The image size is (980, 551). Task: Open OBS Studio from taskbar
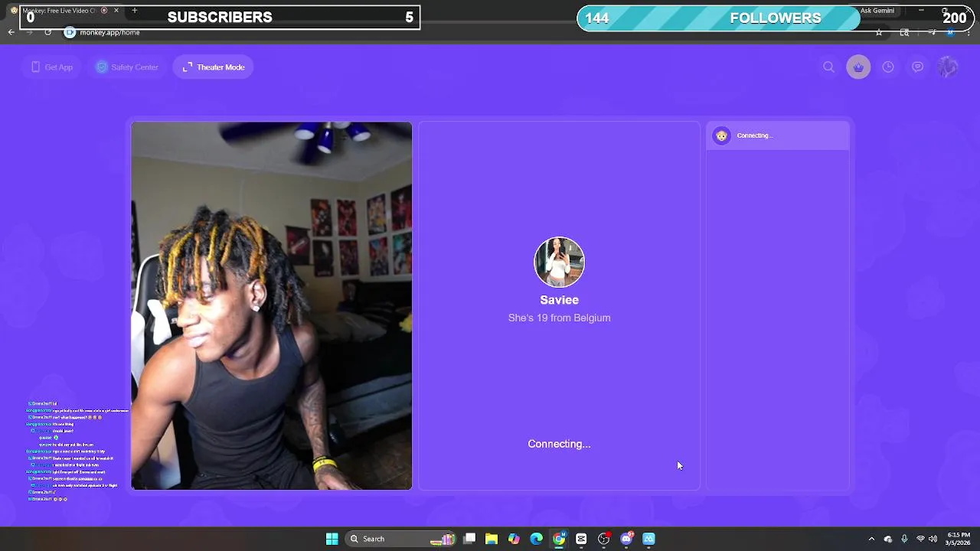click(x=604, y=539)
